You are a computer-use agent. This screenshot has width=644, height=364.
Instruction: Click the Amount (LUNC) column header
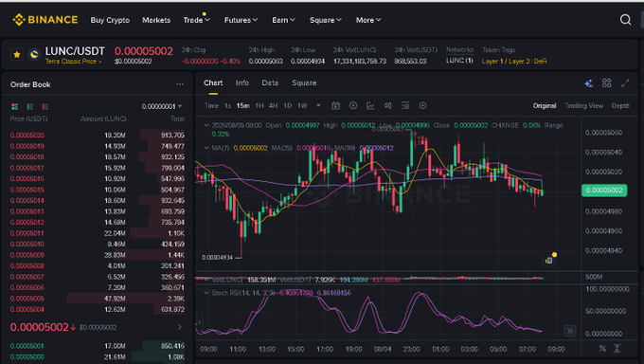pyautogui.click(x=103, y=118)
